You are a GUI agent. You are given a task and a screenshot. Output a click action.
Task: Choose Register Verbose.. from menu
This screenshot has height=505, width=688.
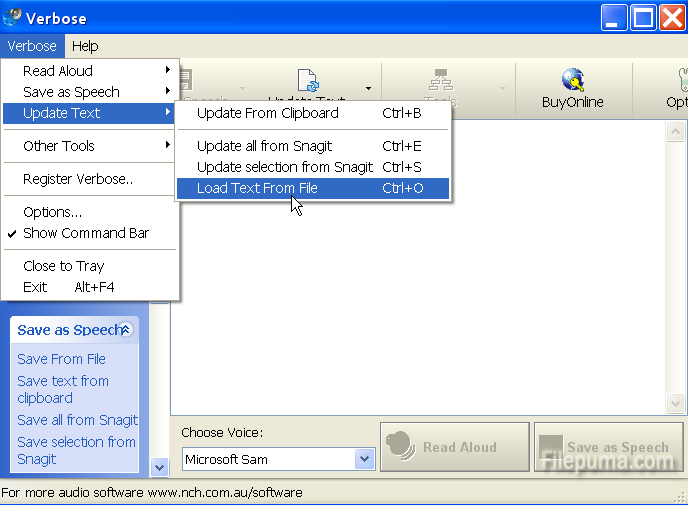pos(90,179)
